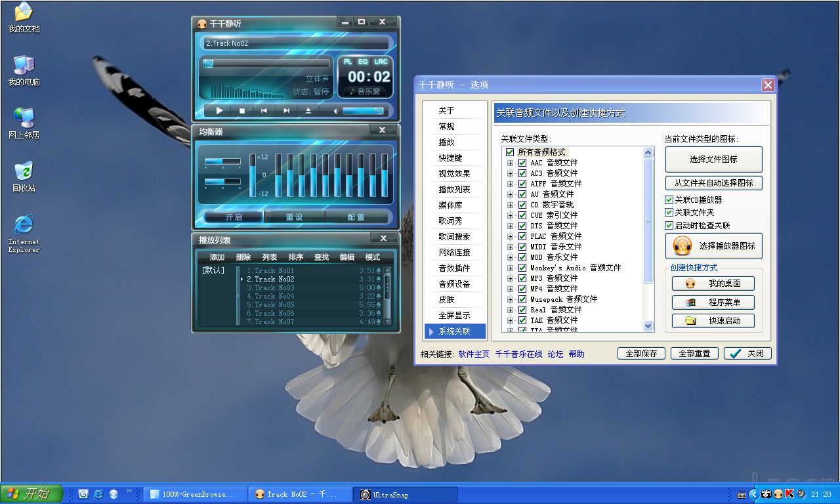Toggle the EQ equalizer window button
Viewport: 840px width, 504px height.
coord(363,62)
